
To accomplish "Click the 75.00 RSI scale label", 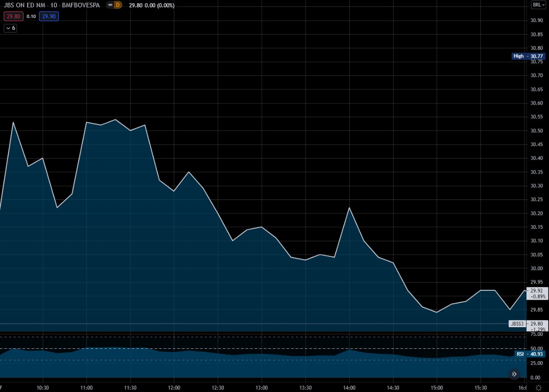I will coord(537,334).
